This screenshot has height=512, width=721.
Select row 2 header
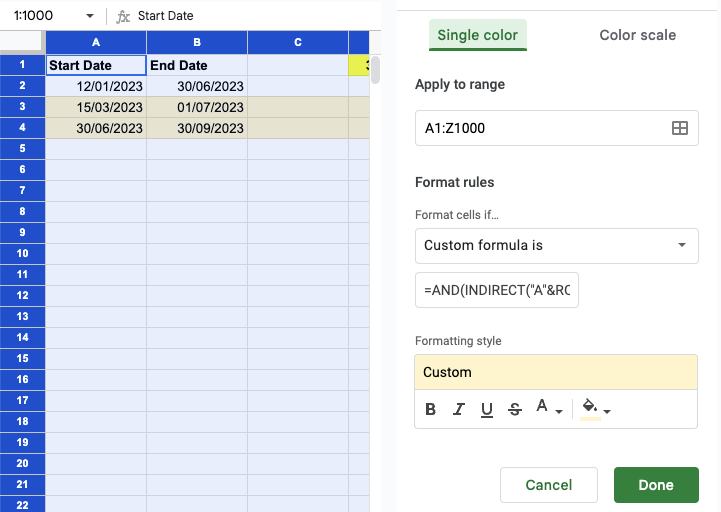point(22,86)
